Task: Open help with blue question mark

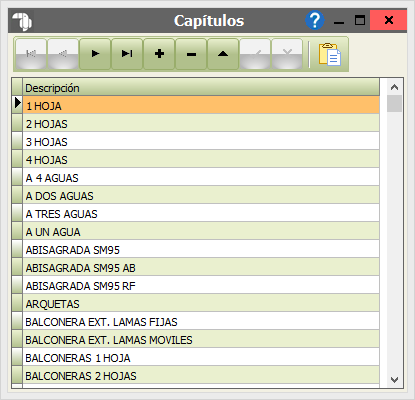Action: click(315, 20)
